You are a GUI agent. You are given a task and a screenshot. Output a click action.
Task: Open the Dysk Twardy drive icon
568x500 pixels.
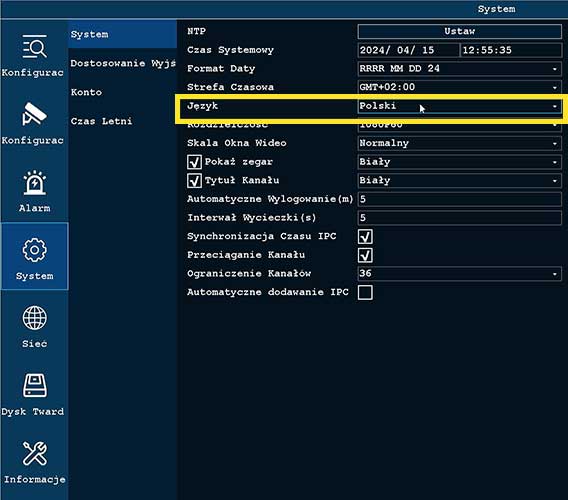pyautogui.click(x=34, y=386)
